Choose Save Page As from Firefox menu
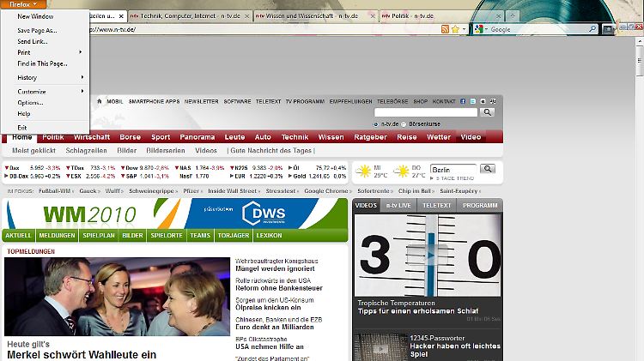 [37, 30]
